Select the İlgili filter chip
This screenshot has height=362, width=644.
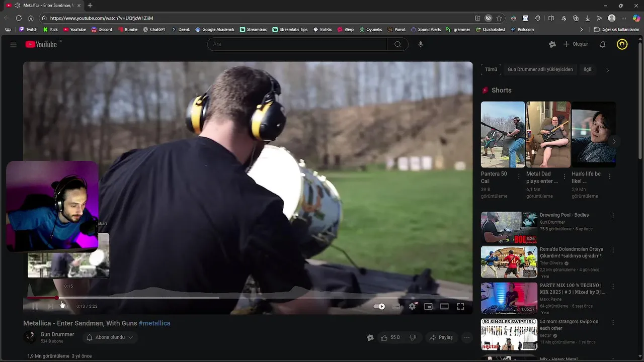point(588,69)
